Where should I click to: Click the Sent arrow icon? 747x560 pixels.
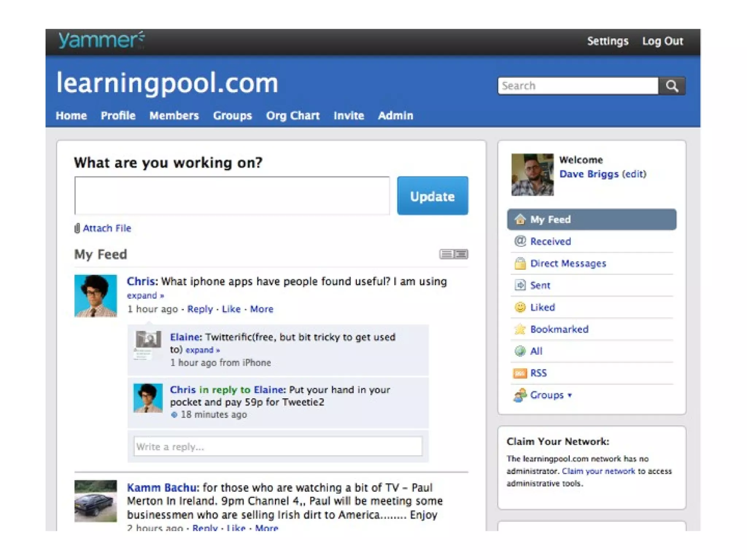click(520, 285)
